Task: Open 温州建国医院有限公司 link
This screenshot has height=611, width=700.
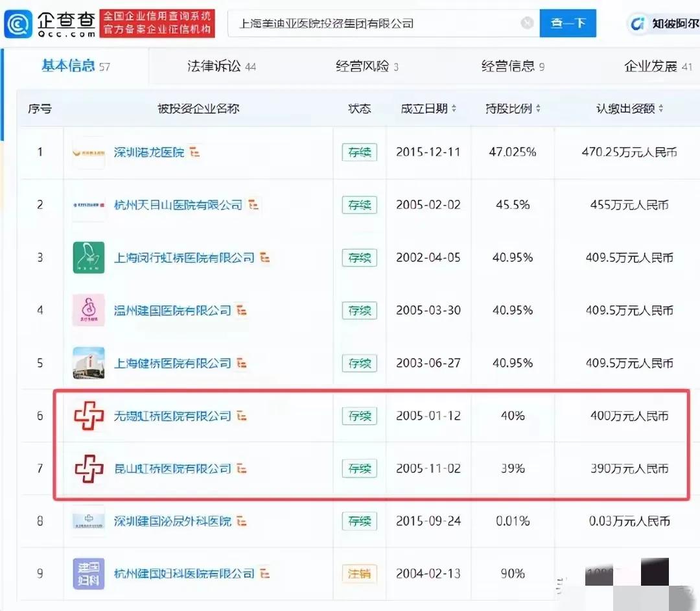Action: [x=172, y=311]
